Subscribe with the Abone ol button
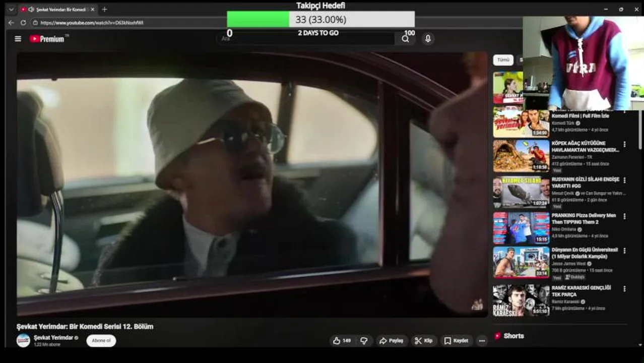The width and height of the screenshot is (644, 363). (101, 341)
